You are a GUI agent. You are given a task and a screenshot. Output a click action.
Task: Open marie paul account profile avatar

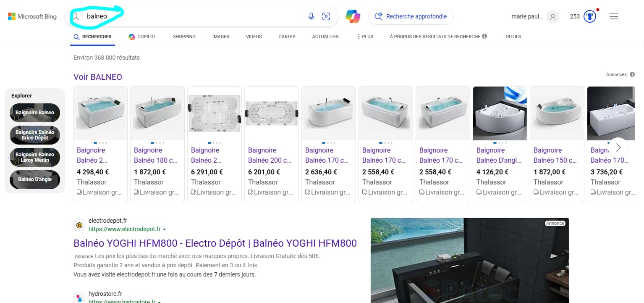click(x=553, y=17)
